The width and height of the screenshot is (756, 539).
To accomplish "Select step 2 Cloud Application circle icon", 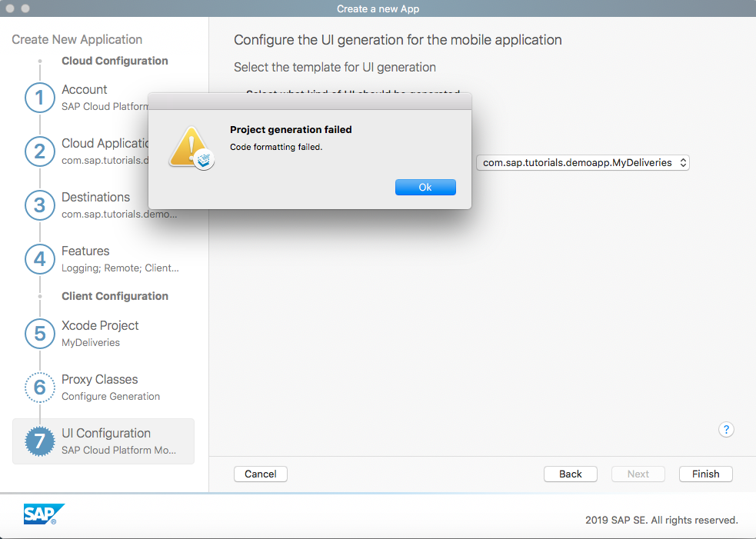I will (x=39, y=151).
